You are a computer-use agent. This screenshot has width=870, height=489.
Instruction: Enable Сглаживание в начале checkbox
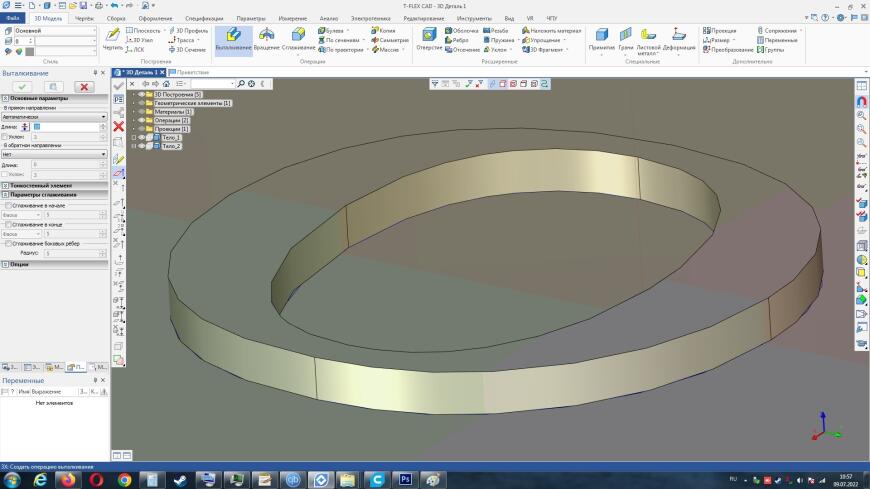coord(8,206)
